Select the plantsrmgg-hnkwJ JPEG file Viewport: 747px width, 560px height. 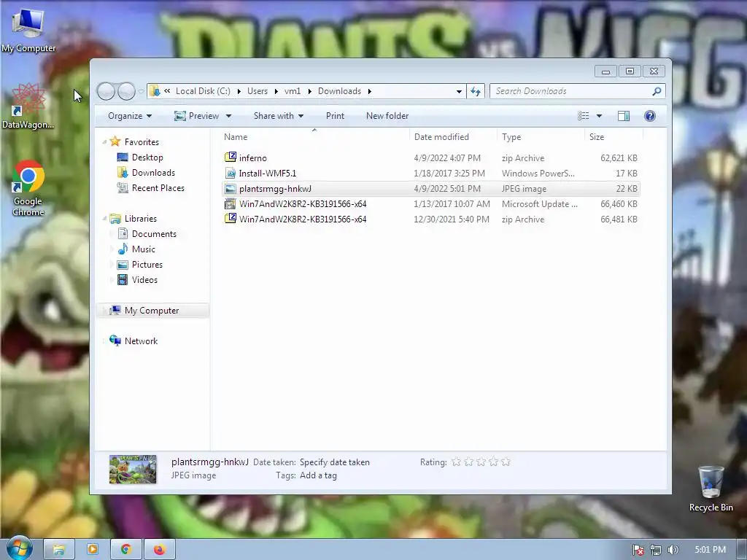click(431, 189)
